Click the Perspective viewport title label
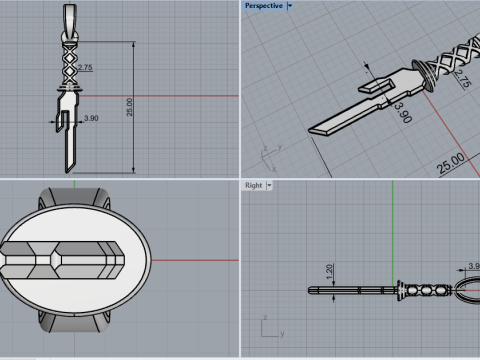This screenshot has height=360, width=480. click(264, 6)
